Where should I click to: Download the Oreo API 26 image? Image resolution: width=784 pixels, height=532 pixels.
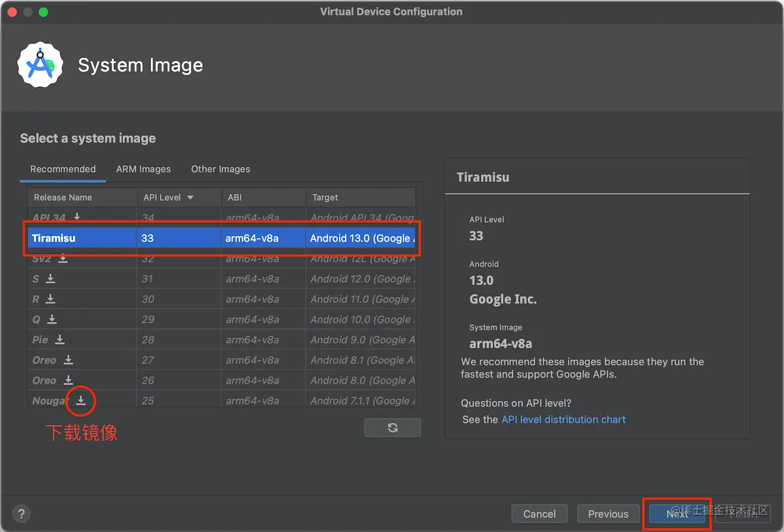(x=69, y=380)
